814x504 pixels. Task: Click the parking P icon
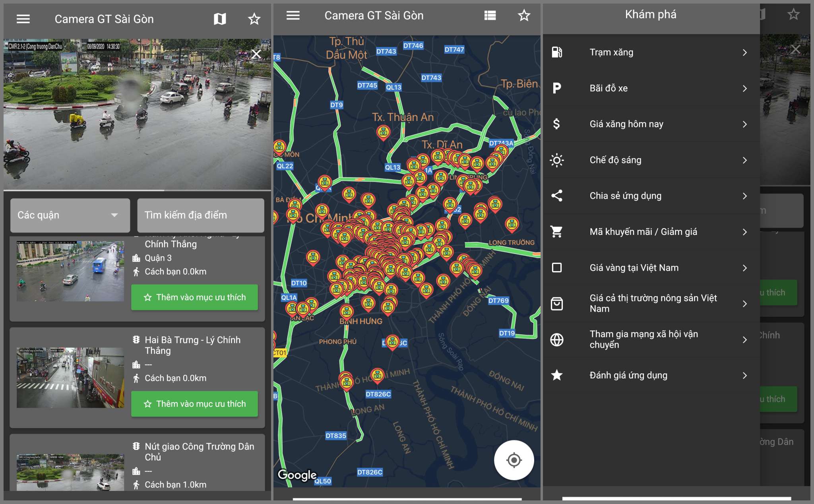557,88
